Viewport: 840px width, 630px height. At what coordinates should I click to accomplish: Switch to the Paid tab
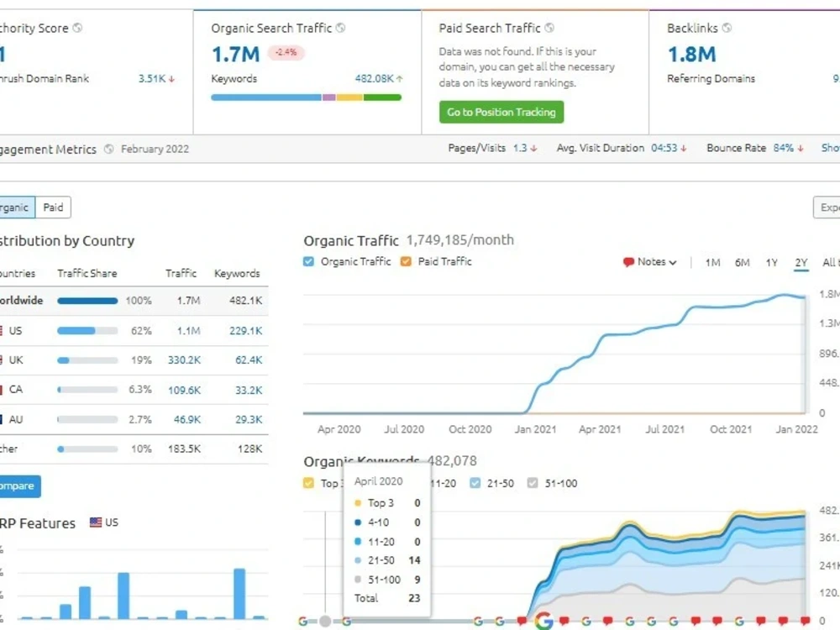click(x=53, y=207)
